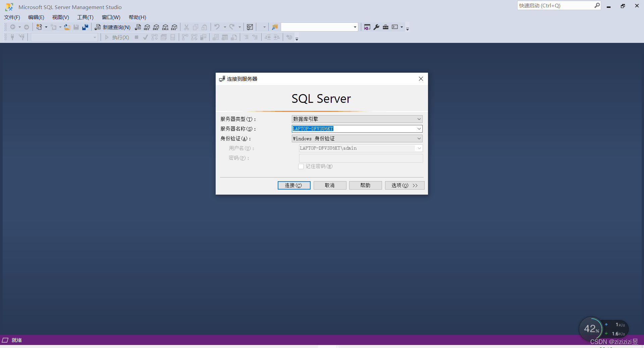Screen dimensions: 644x348
Task: Click the 执行(X) execute button
Action: click(x=117, y=37)
